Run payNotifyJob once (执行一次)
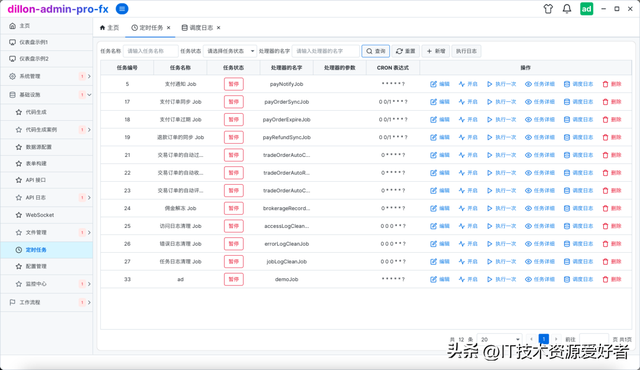Screen dimensions: 640x370 pos(501,84)
